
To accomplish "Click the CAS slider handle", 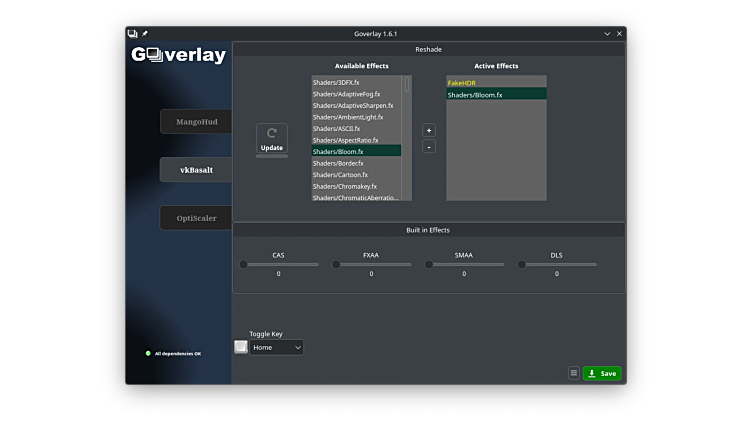I will 243,265.
